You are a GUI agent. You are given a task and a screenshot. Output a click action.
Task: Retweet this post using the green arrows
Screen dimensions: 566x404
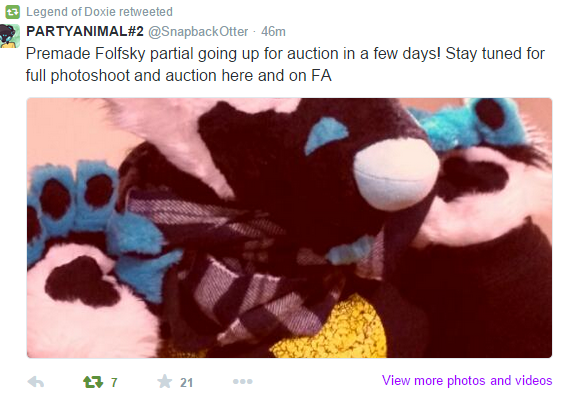(x=93, y=382)
